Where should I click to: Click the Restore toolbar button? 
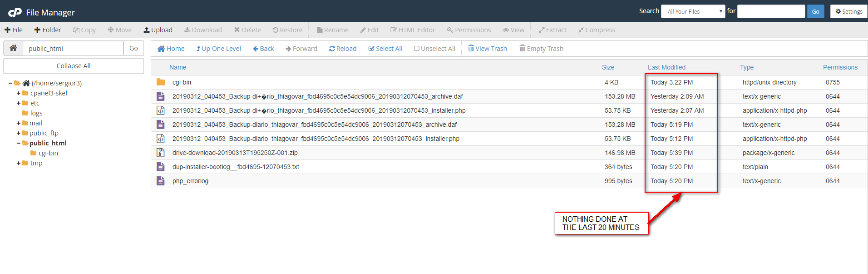287,30
